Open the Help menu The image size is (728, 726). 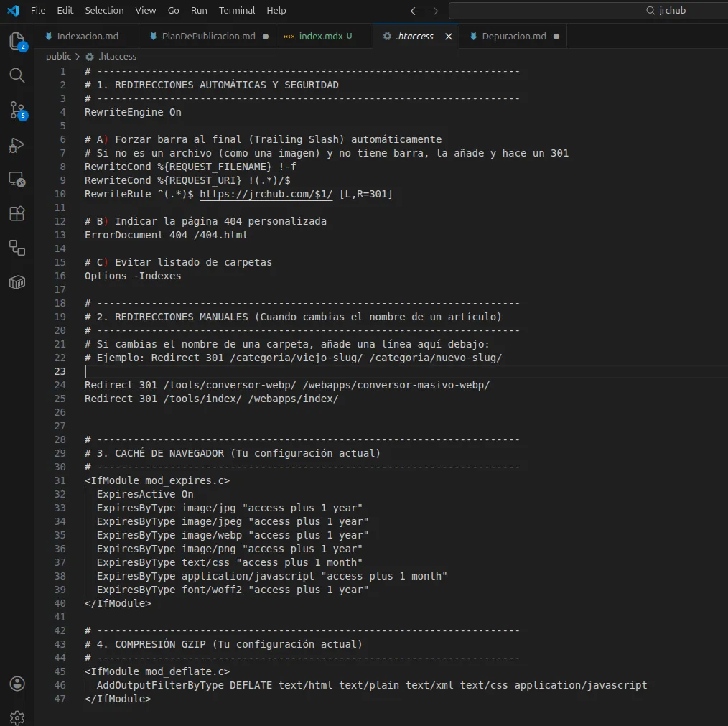276,10
